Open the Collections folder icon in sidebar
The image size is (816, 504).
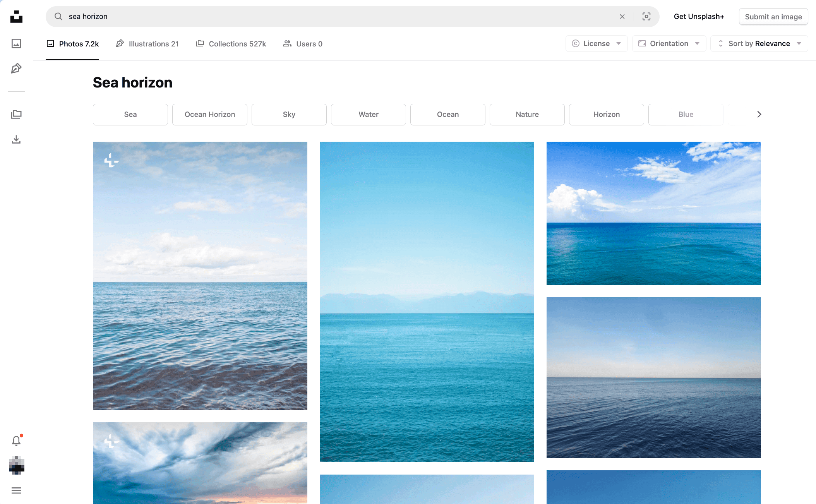tap(16, 114)
